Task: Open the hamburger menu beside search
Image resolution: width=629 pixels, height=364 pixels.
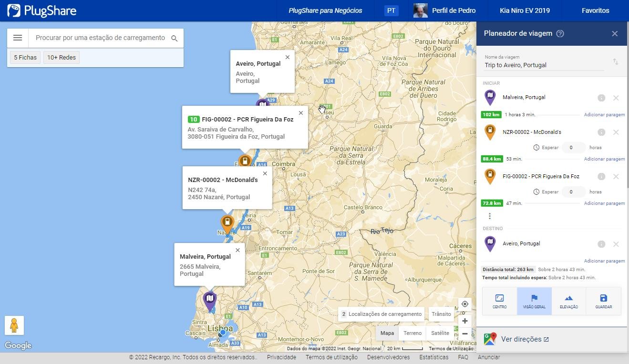Action: (x=18, y=38)
